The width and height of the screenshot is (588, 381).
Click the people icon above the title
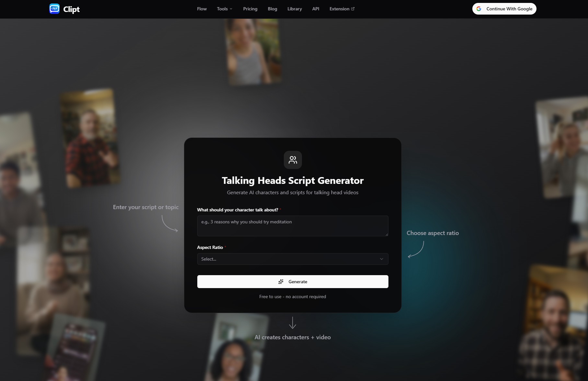(293, 160)
